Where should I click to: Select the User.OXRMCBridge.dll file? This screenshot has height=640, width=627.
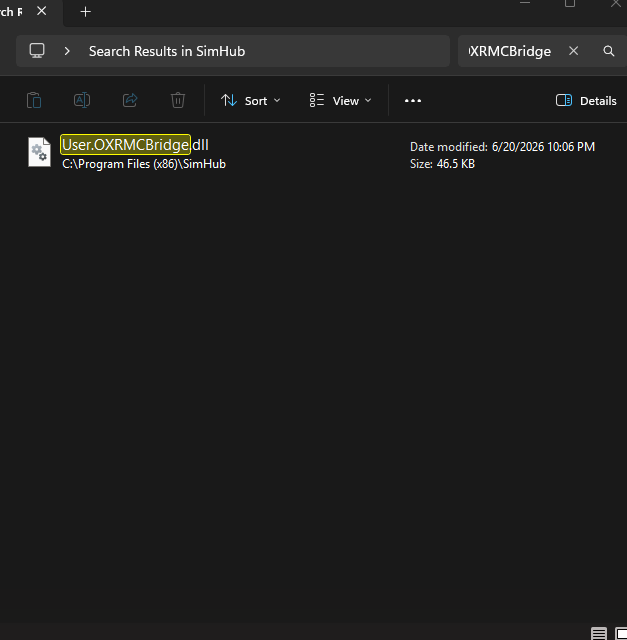(x=313, y=154)
